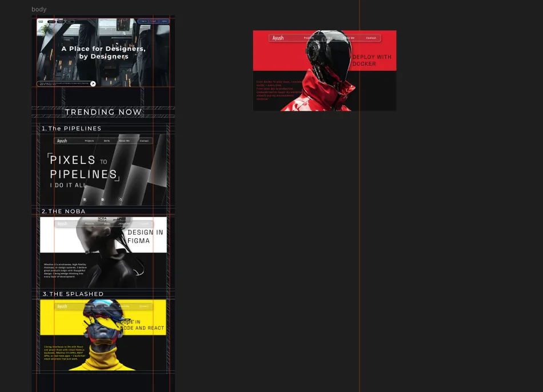Screen dimensions: 543x392
Task: Select the Noba black-and-white design thumbnail
Action: coord(103,253)
